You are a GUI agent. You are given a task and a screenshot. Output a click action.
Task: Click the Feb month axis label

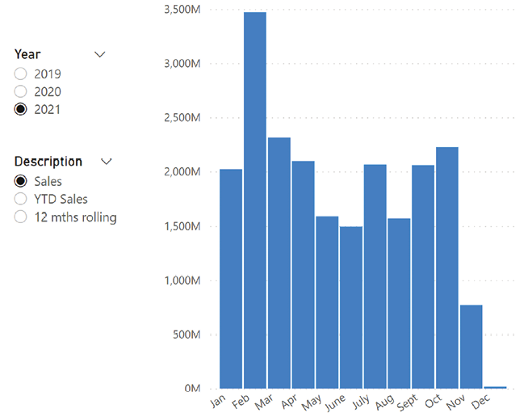[x=241, y=402]
